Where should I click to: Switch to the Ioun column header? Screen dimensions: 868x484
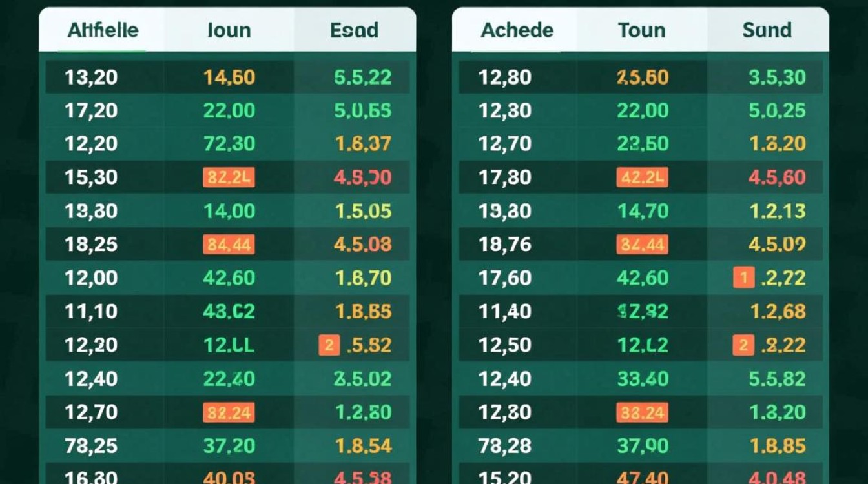point(229,30)
